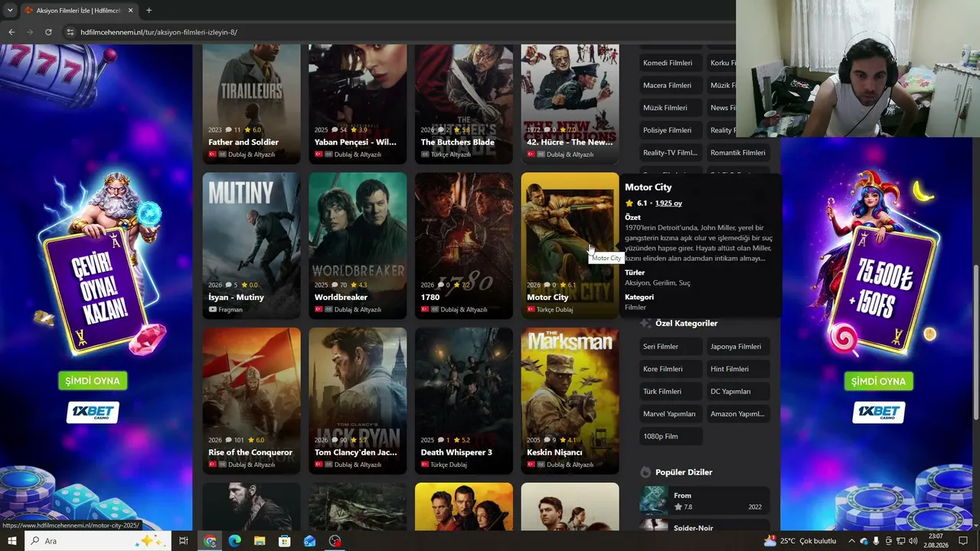
Task: Open the 42. Hücre - The New Centurions card
Action: 570,103
